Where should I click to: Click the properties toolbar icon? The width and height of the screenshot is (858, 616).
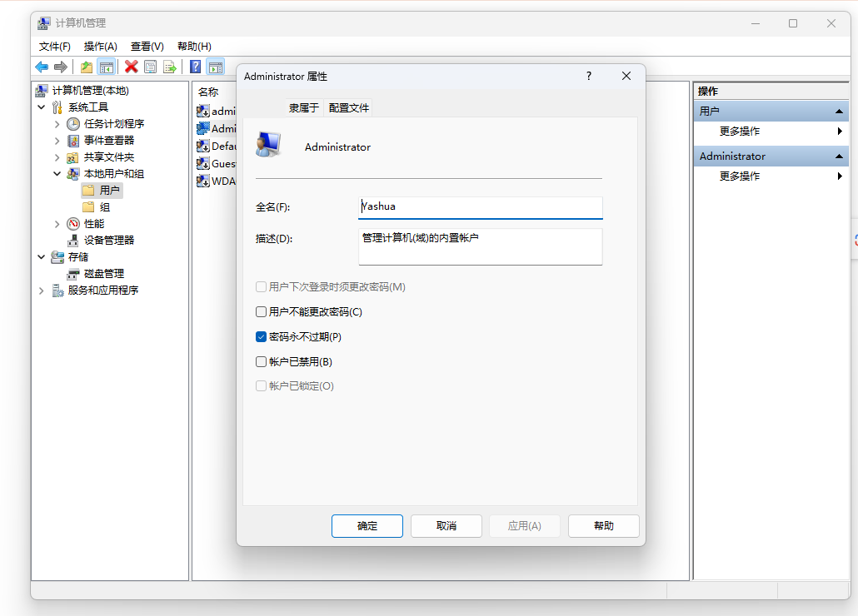151,67
